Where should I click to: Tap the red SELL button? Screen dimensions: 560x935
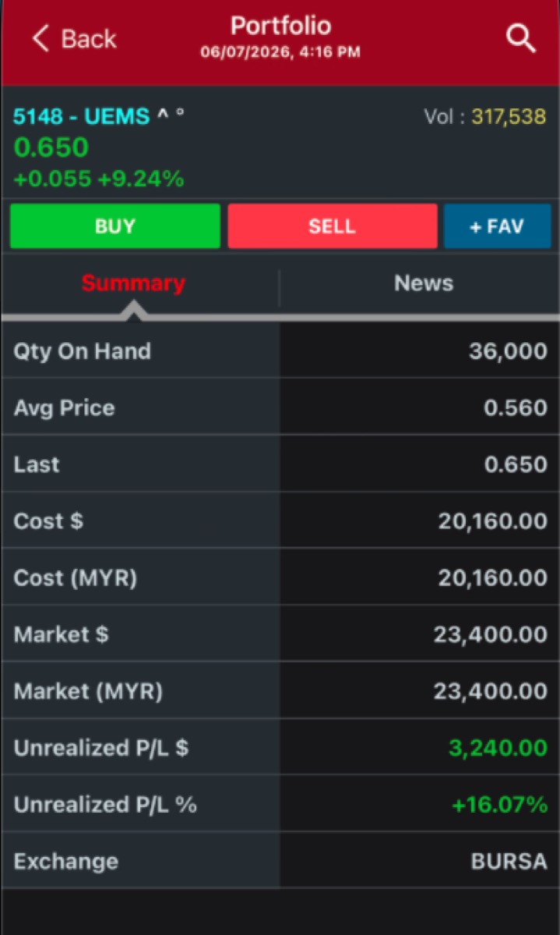332,227
